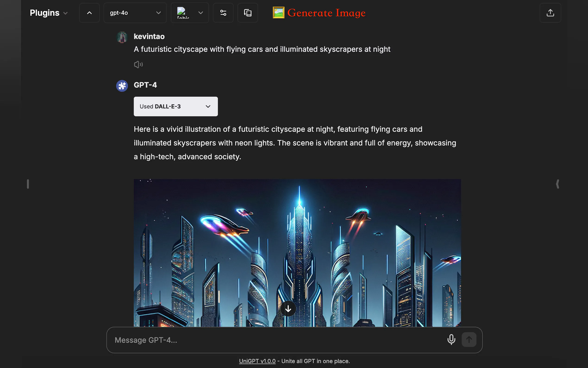This screenshot has height=368, width=588.
Task: Click the copy/duplicate windows toolbar icon
Action: coord(247,13)
